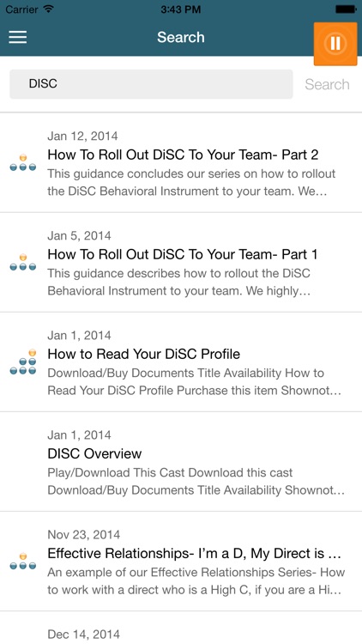
Task: Open the hamburger menu
Action: [x=18, y=37]
